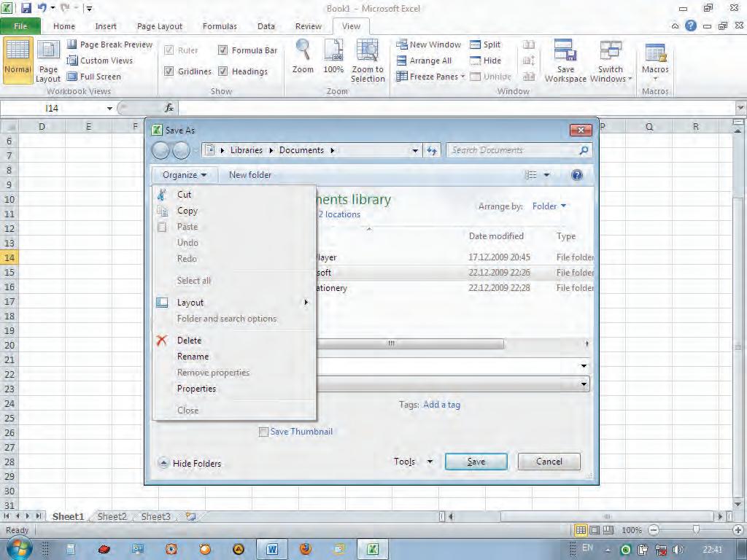Open Firefox from the taskbar

pos(306,550)
